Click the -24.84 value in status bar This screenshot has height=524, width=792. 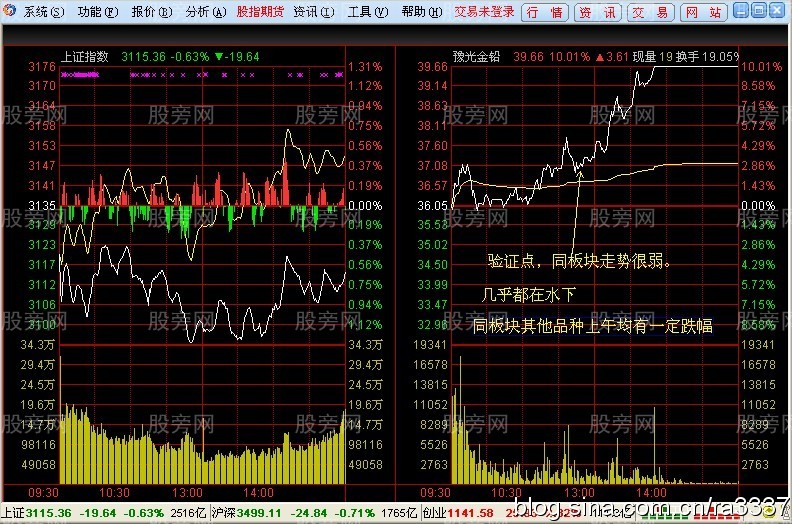point(309,513)
